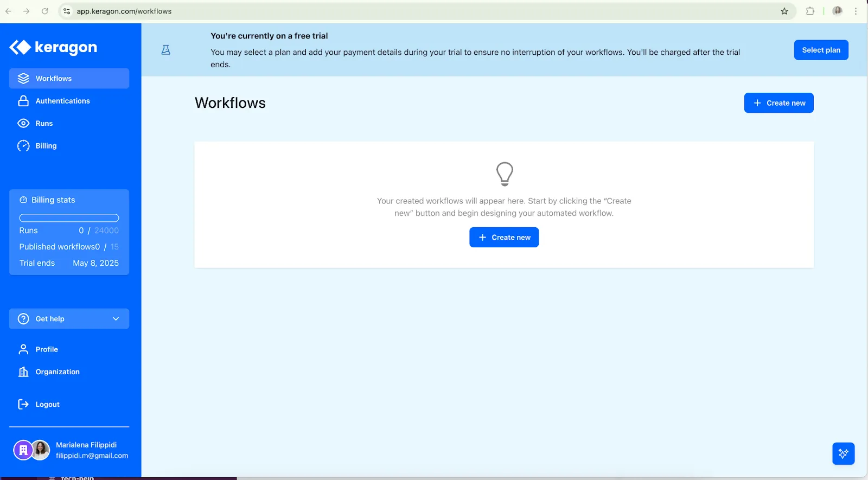Click the user profile photo in sidebar
The image size is (868, 480).
click(x=40, y=450)
